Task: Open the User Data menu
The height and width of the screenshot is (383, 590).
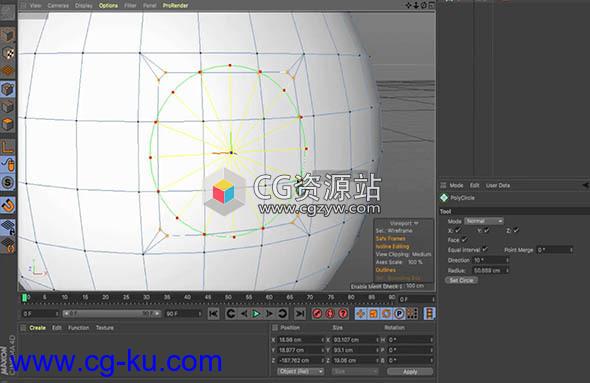Action: [x=498, y=185]
